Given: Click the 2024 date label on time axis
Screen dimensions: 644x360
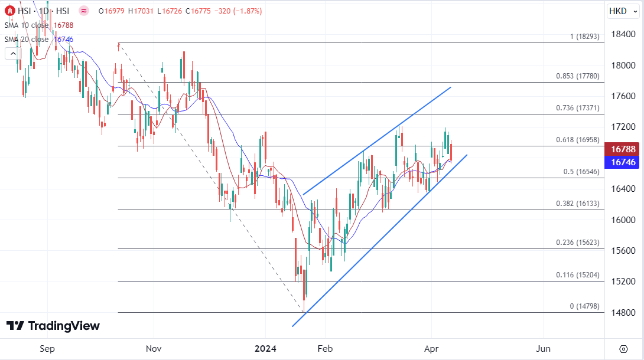Looking at the screenshot, I should click(265, 349).
